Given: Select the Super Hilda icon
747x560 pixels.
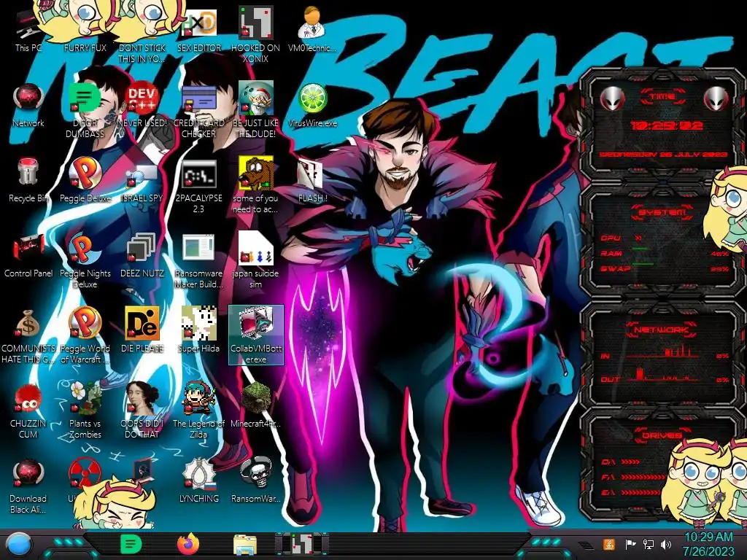Looking at the screenshot, I should click(198, 330).
